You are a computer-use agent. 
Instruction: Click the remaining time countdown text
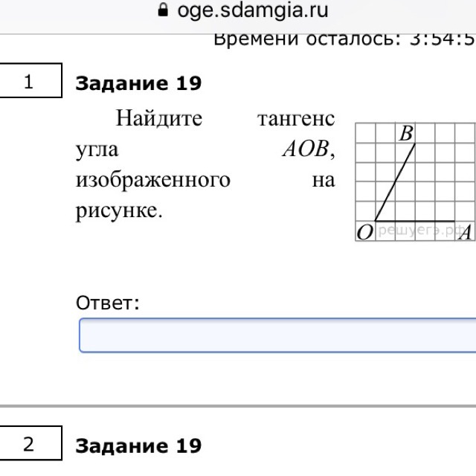[344, 39]
